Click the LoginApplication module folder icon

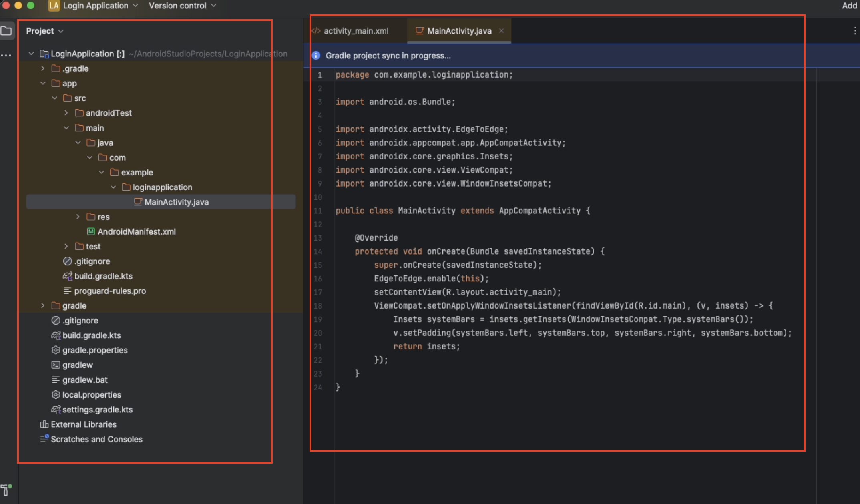44,54
